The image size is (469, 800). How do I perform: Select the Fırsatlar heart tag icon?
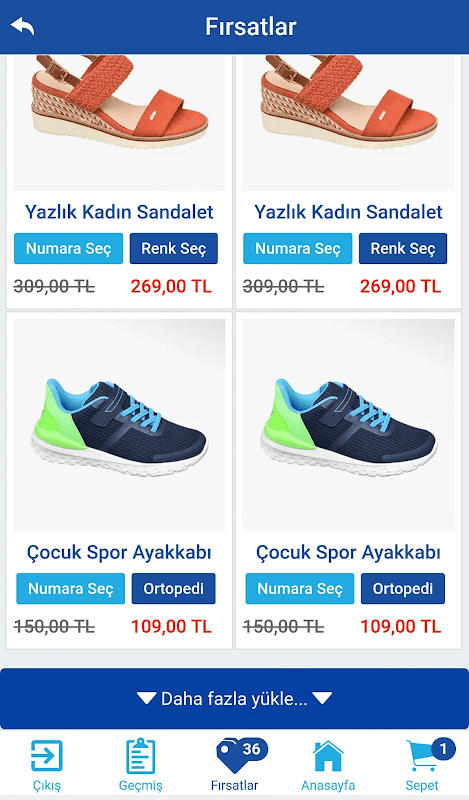(x=235, y=757)
